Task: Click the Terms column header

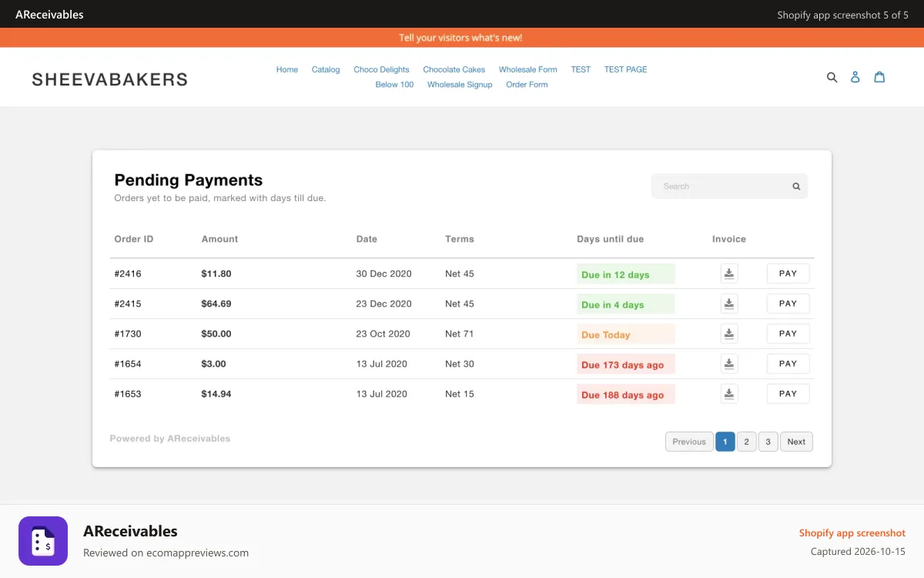Action: 460,239
